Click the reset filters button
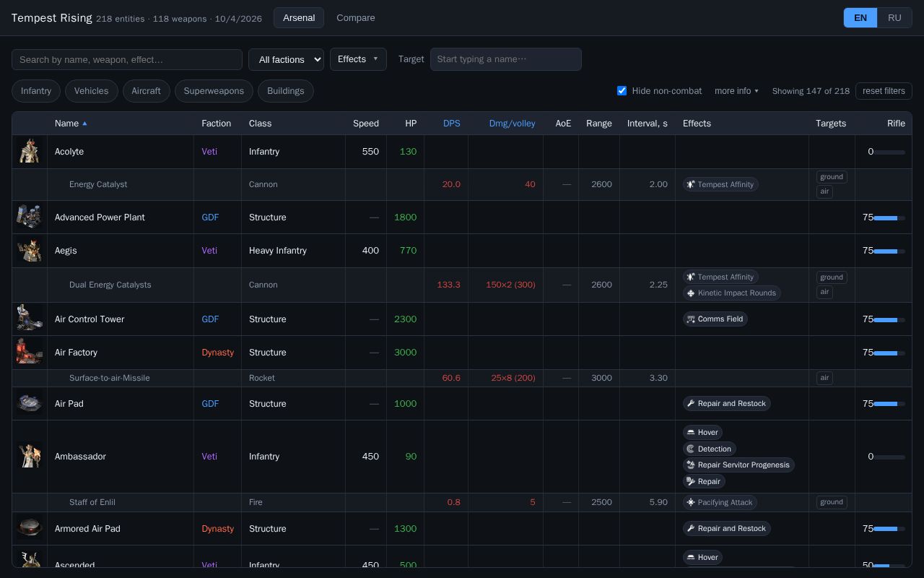Image resolution: width=924 pixels, height=578 pixels. [x=884, y=91]
